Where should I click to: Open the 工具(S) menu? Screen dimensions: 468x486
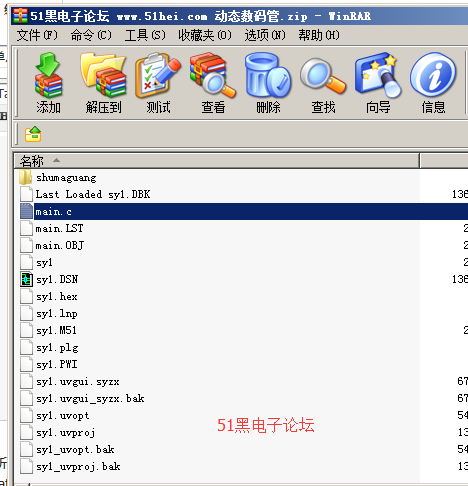[145, 35]
